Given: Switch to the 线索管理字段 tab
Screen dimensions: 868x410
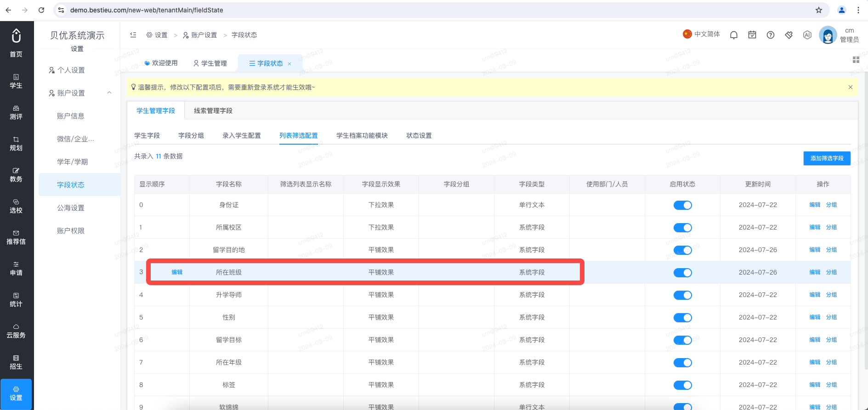Looking at the screenshot, I should [x=213, y=111].
